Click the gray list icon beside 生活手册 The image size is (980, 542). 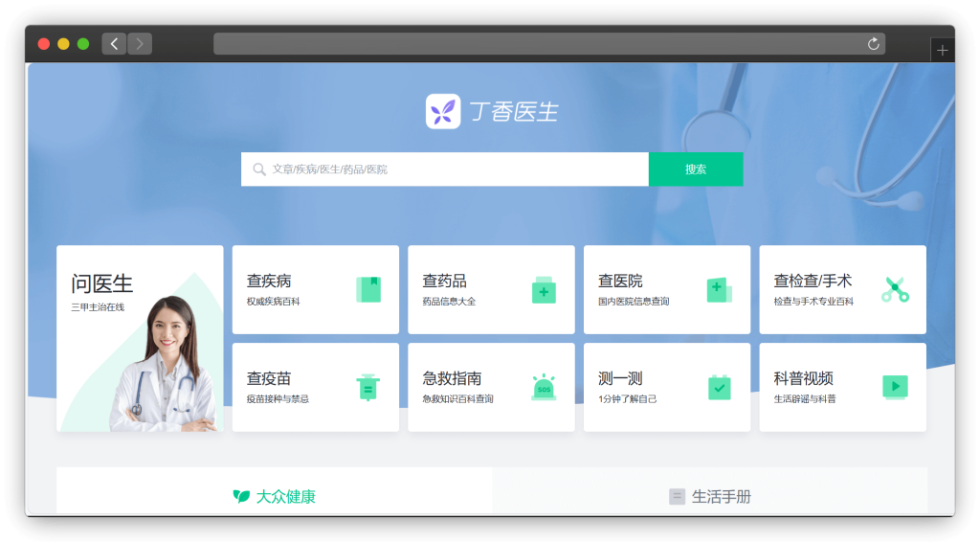point(677,496)
